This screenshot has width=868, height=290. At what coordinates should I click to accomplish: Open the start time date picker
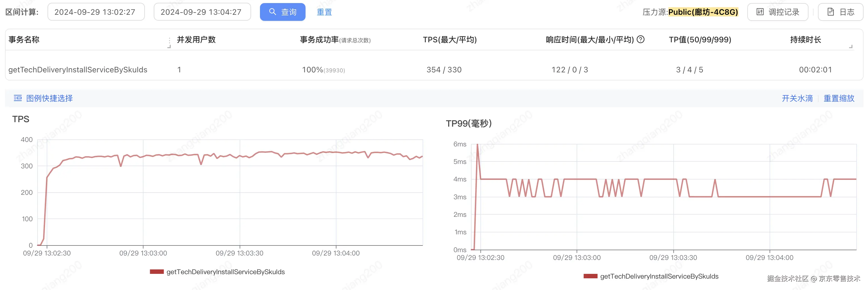click(x=96, y=12)
